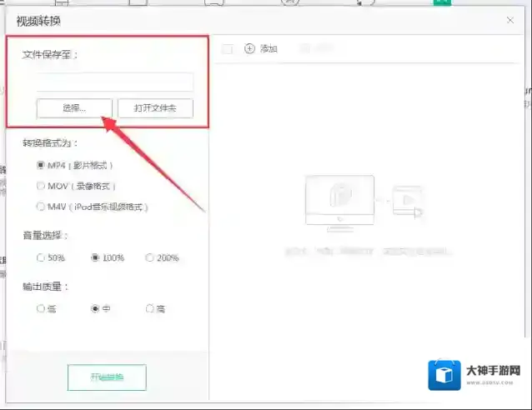Click the 开始转换 start conversion button
The height and width of the screenshot is (410, 532).
coord(107,377)
